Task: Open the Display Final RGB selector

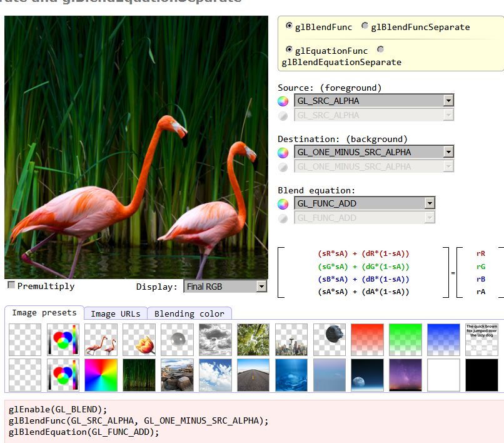Action: (x=225, y=287)
